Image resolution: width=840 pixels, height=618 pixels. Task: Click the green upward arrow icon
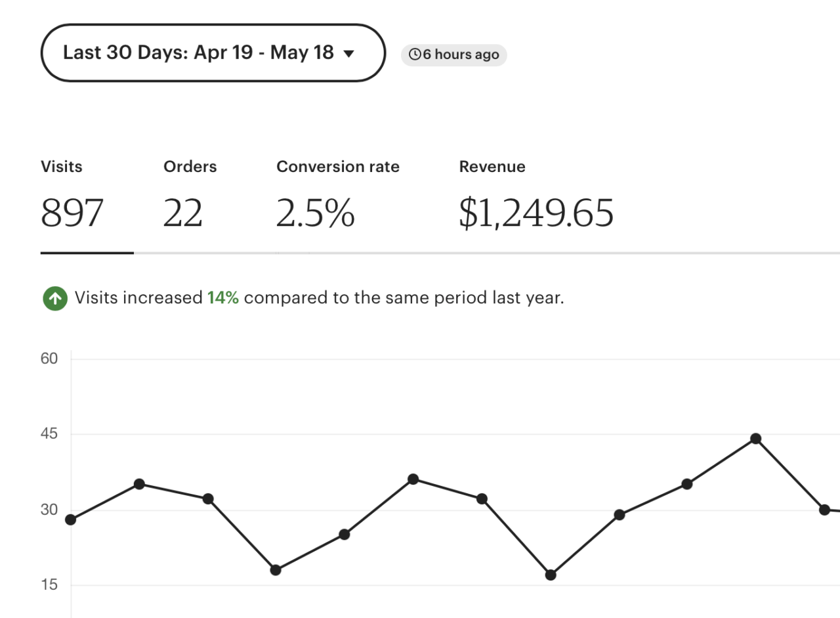(54, 298)
